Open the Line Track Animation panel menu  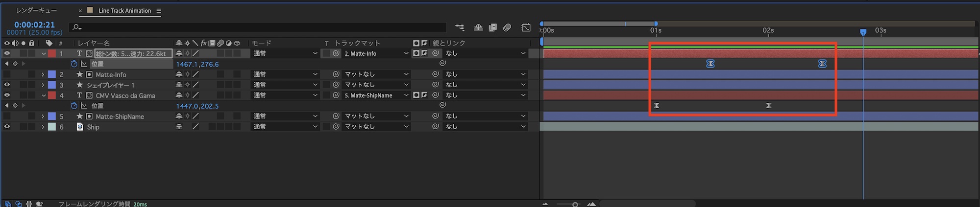159,11
